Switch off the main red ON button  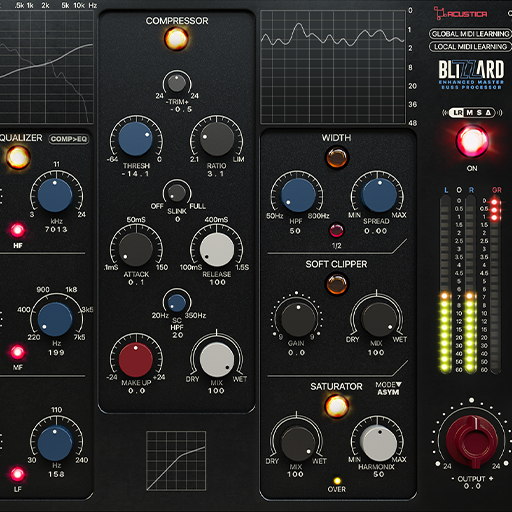click(472, 140)
